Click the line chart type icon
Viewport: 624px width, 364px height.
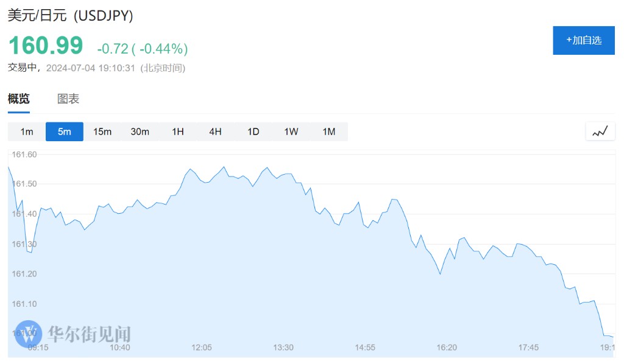(x=600, y=131)
